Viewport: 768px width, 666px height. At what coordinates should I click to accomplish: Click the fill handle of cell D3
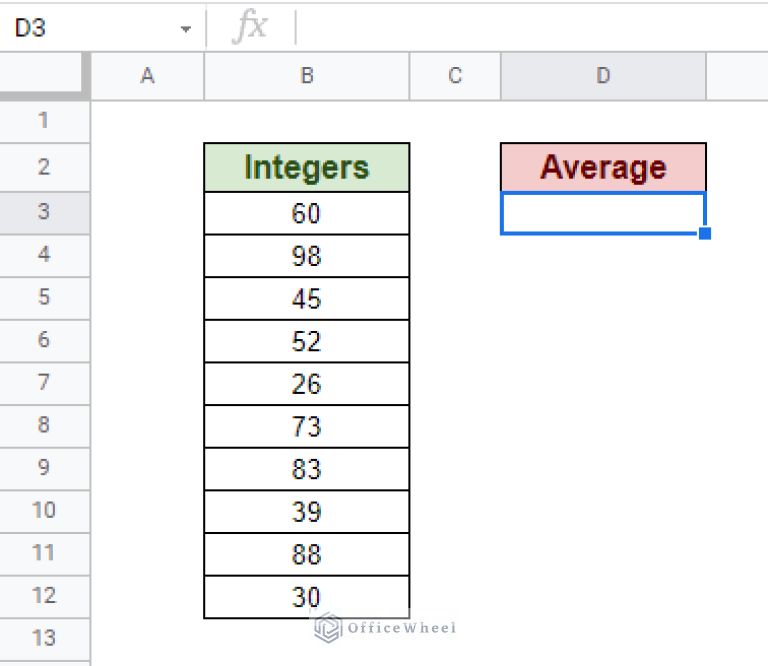tap(705, 234)
